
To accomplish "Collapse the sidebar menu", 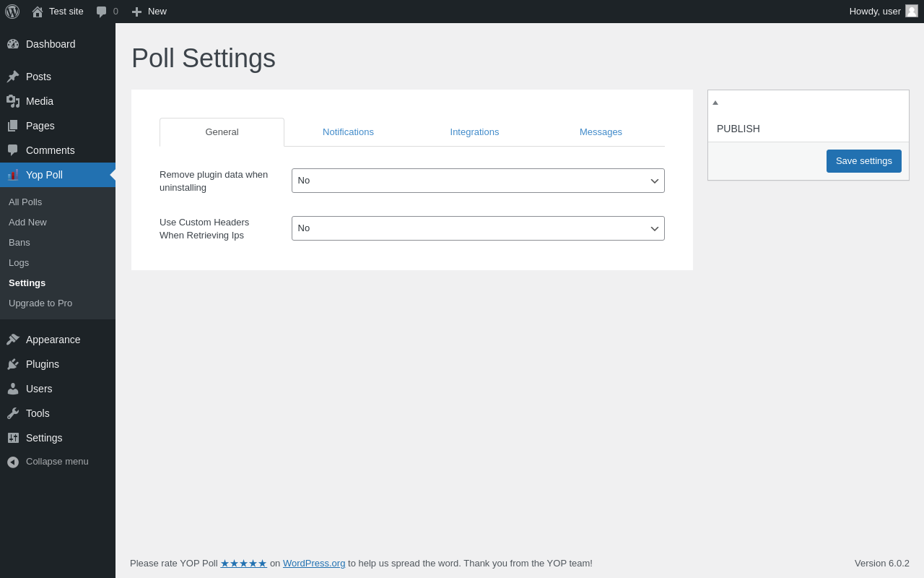I will pos(48,462).
